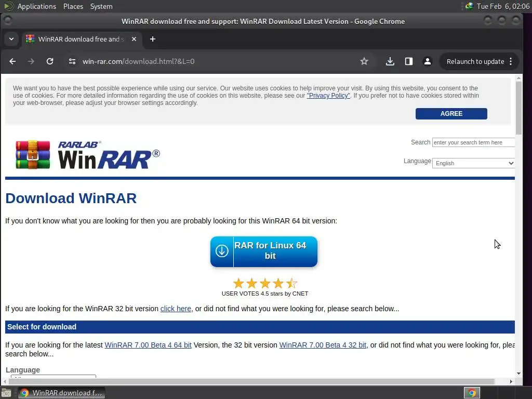The width and height of the screenshot is (532, 399).
Task: Reload the WinRAR download page
Action: (x=50, y=61)
